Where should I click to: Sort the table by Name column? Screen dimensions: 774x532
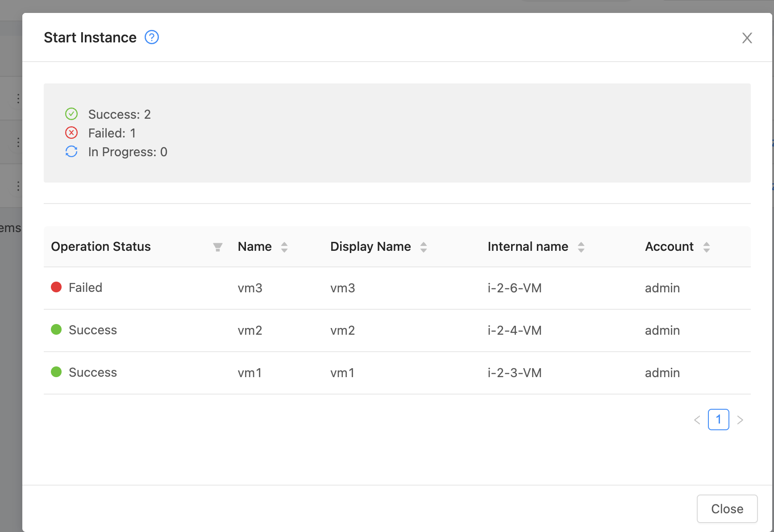point(284,247)
